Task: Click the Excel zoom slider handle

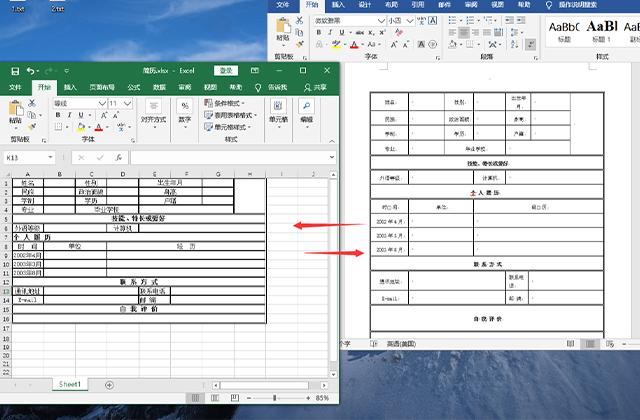Action: click(275, 398)
